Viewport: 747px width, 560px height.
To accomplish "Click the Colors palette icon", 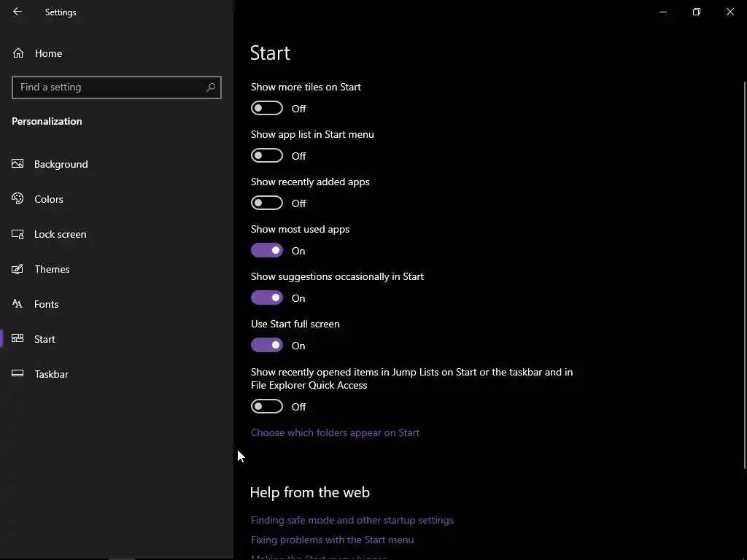I will (x=18, y=199).
